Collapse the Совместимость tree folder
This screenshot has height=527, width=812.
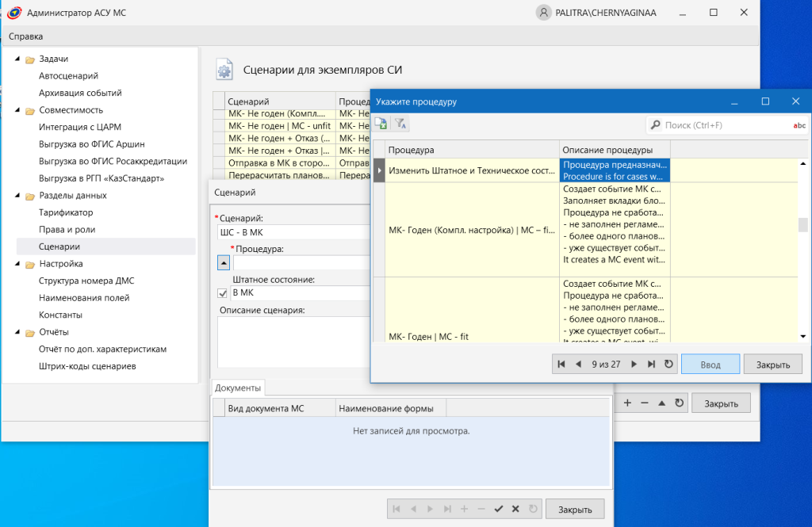[17, 109]
